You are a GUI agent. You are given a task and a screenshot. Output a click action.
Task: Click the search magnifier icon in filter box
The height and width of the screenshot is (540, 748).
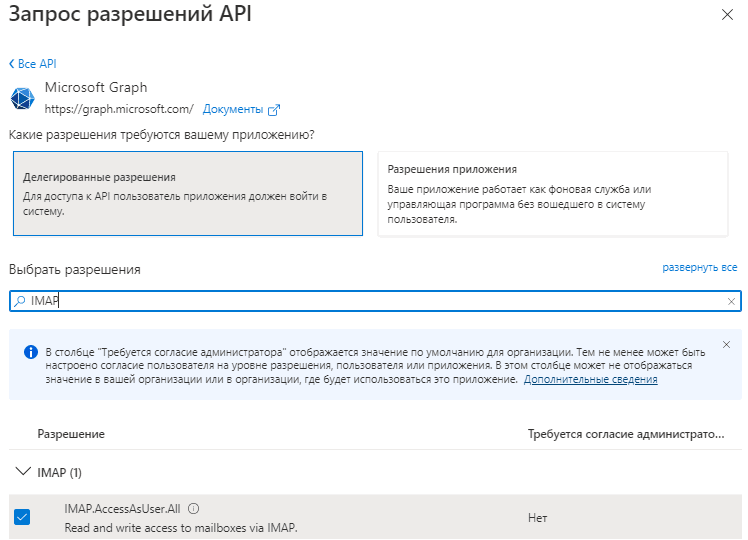tap(20, 301)
